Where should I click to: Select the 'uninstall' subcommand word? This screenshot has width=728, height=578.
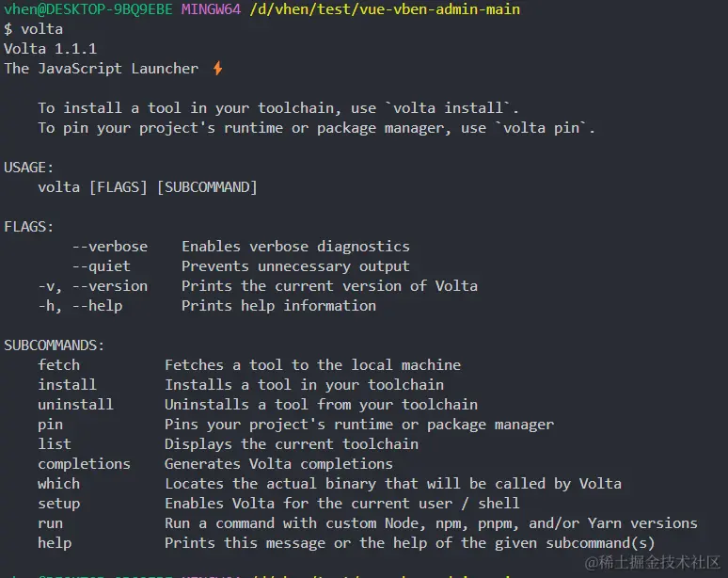click(75, 404)
